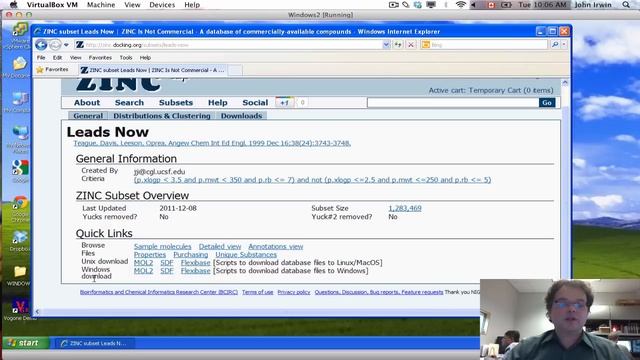Click the horizontal scrollbar left arrow
Viewport: 640px width, 360px height.
pyautogui.click(x=37, y=312)
